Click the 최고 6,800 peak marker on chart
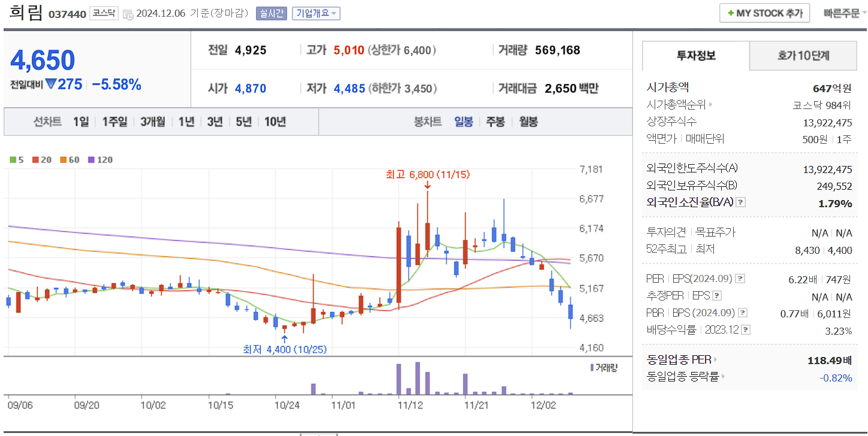868x436 pixels. (x=427, y=175)
